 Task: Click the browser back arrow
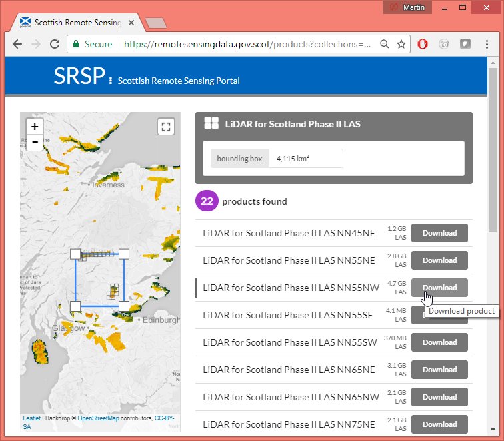[x=17, y=45]
